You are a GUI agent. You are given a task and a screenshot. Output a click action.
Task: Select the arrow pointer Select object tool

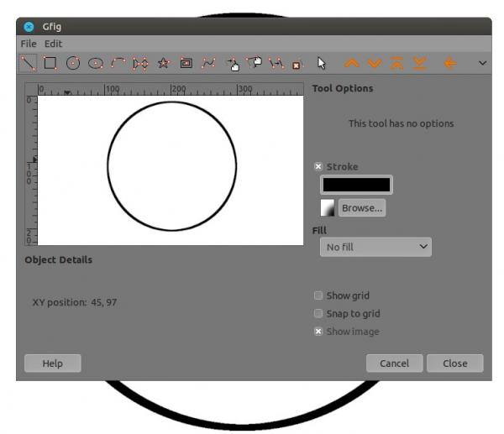[x=322, y=63]
